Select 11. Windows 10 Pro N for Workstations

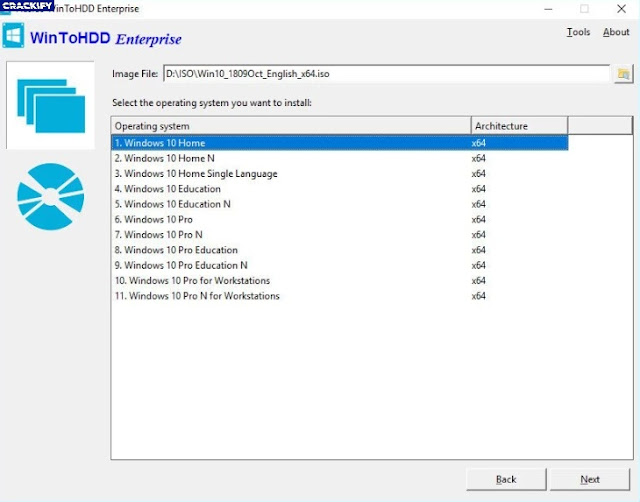[340, 296]
